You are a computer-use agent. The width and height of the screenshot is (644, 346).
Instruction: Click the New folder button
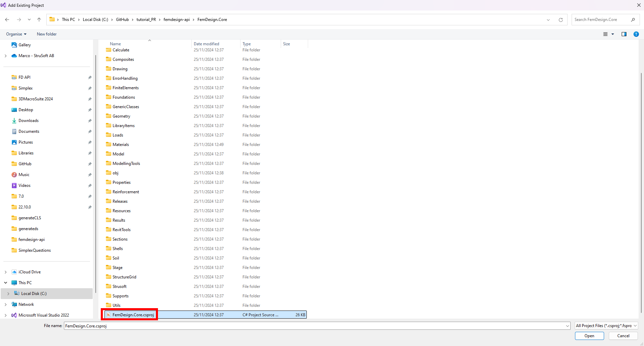47,34
